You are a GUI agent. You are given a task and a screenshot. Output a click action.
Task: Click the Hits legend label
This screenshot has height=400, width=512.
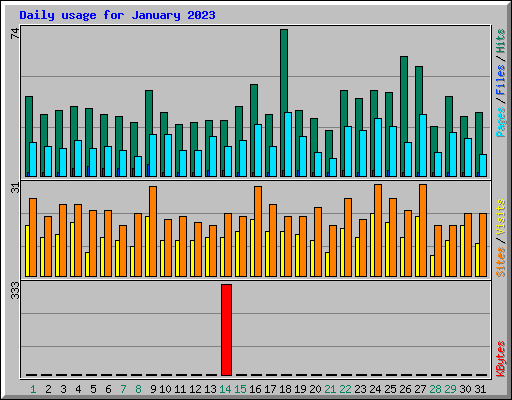[500, 41]
